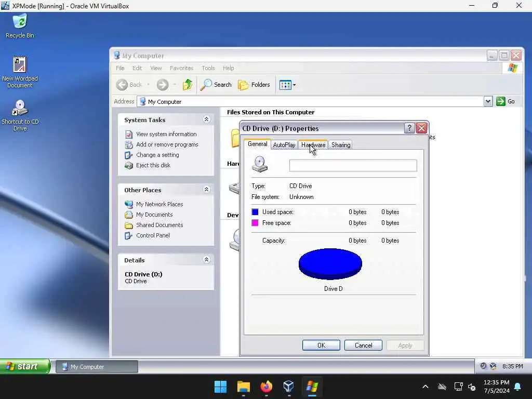Open the Views icon dropdown
532x399 pixels.
point(287,85)
